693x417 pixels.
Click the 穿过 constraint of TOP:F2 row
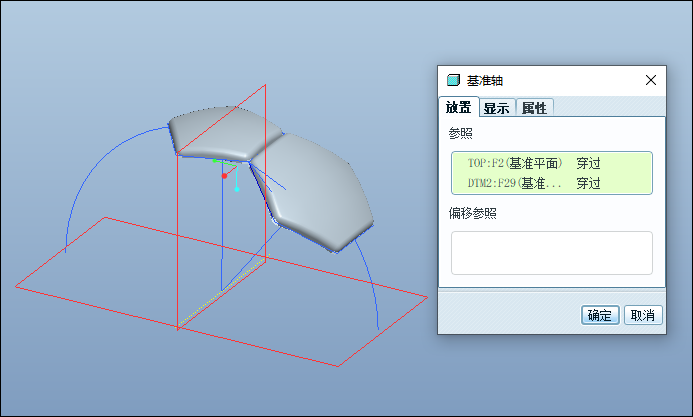pos(588,163)
